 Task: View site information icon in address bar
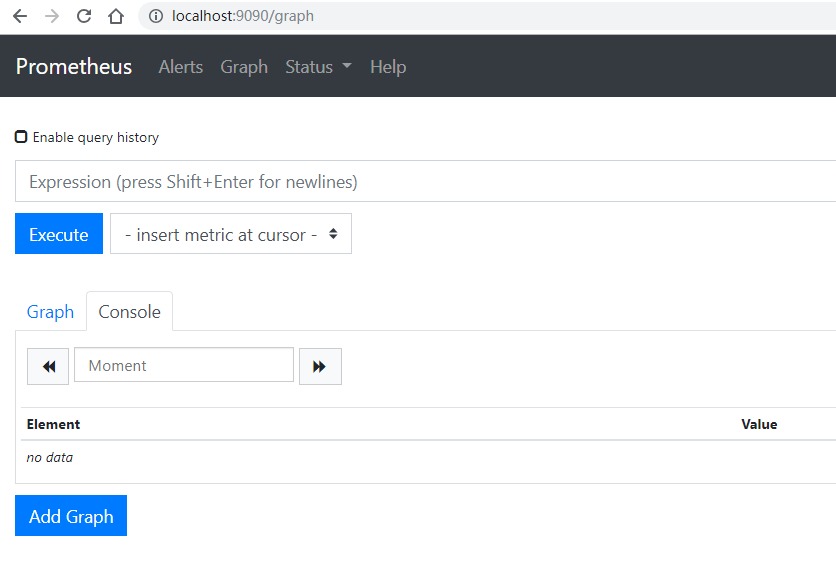click(156, 16)
